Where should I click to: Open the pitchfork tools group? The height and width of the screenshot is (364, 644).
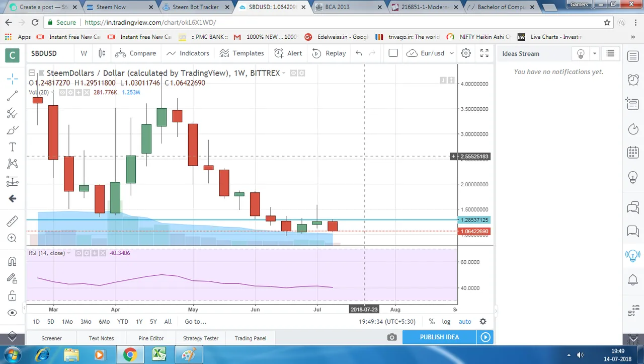coord(12,113)
